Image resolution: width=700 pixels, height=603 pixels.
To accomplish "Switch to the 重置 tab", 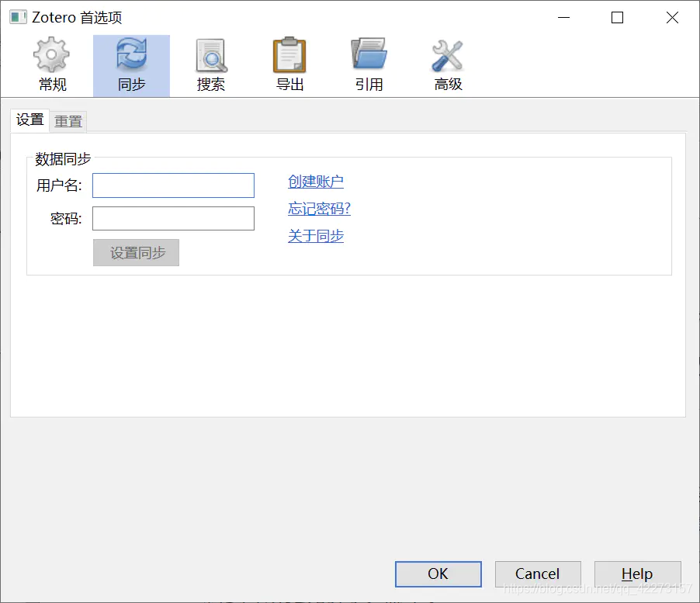I will (68, 121).
